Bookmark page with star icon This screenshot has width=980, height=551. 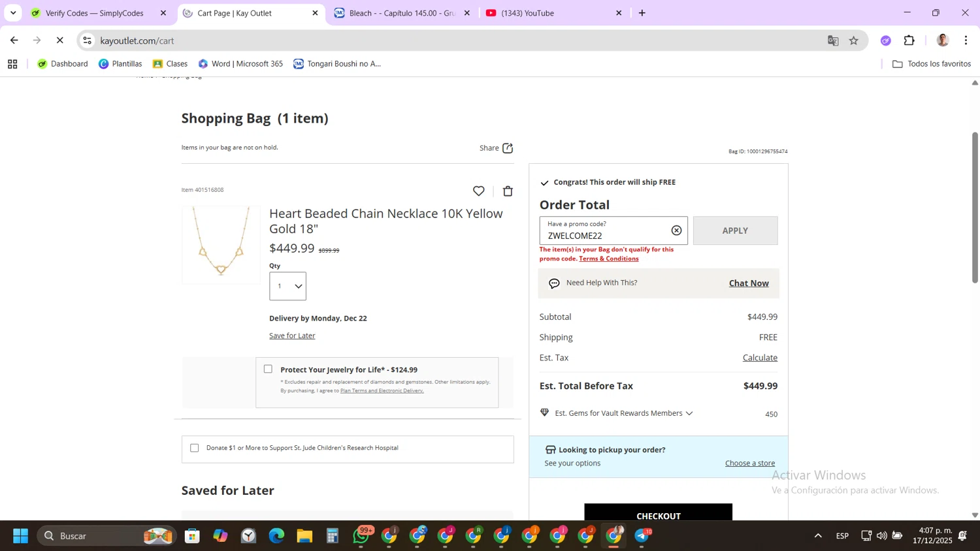pos(853,40)
